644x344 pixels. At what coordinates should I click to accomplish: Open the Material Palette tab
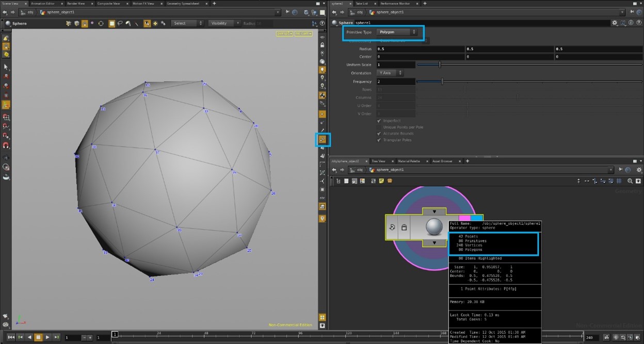tap(409, 161)
